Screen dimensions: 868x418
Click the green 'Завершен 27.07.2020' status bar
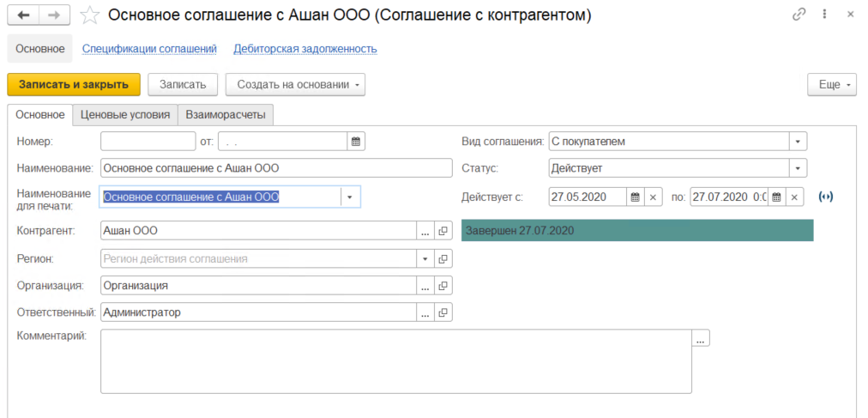[636, 230]
